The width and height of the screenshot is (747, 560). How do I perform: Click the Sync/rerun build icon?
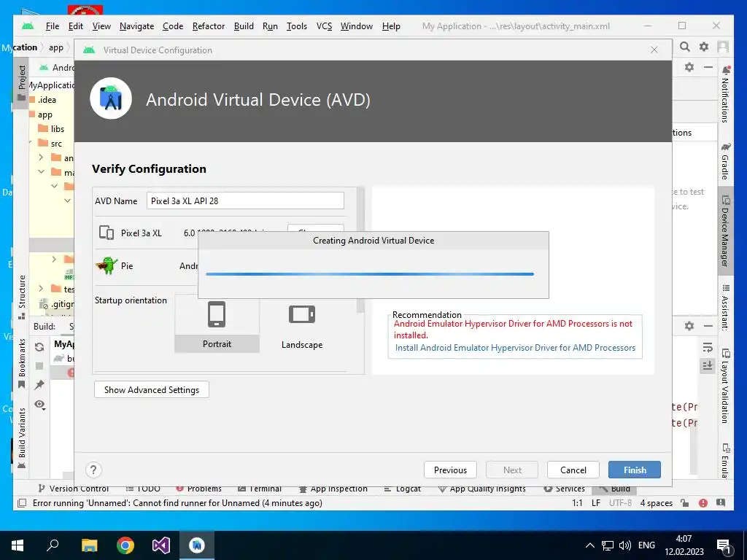(x=39, y=347)
